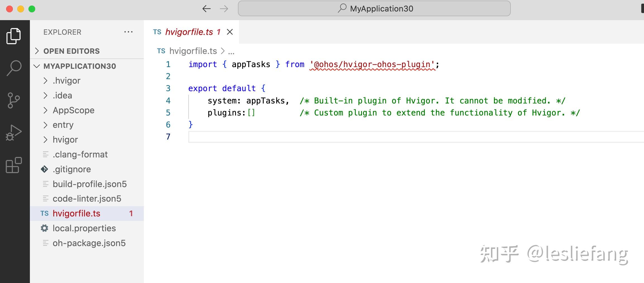Open code-linter.json5 in the explorer
This screenshot has height=283, width=644.
(87, 199)
